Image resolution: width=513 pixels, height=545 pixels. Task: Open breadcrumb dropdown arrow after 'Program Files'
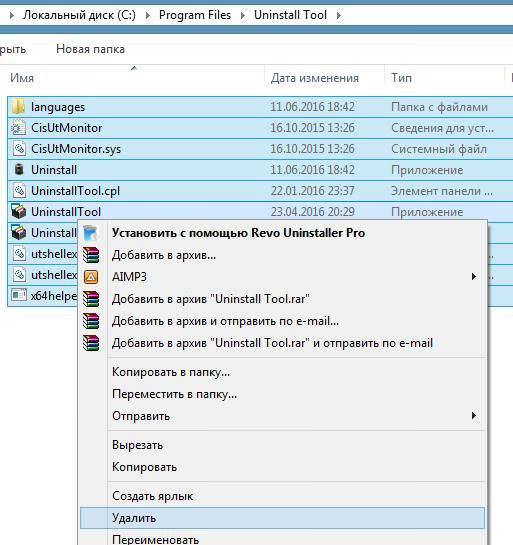point(243,15)
